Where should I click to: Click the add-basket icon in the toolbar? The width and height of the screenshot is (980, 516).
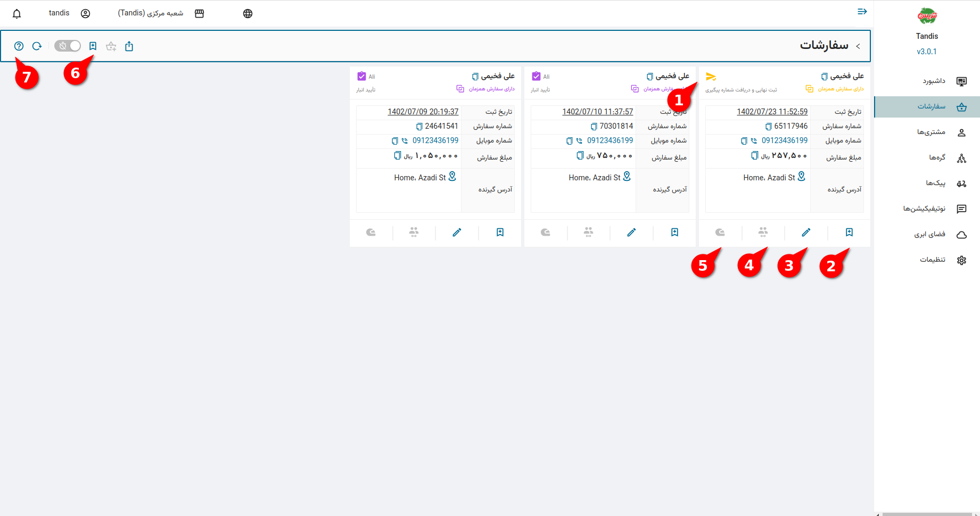coord(111,46)
